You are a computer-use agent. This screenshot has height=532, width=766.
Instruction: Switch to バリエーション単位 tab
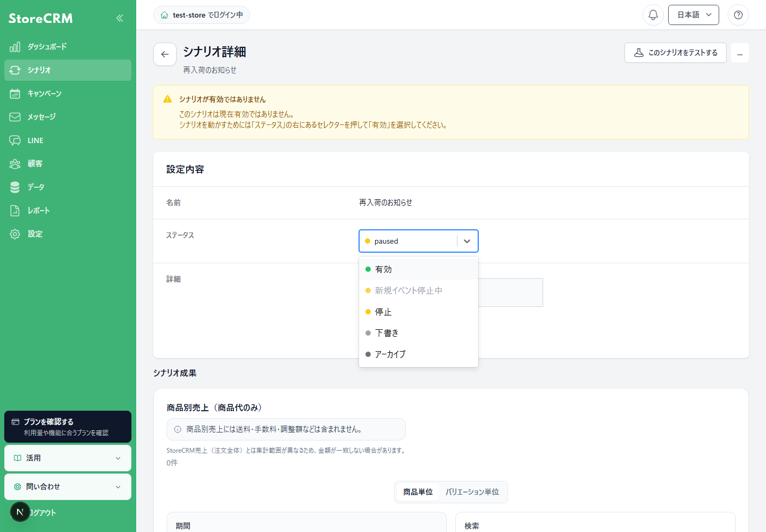click(x=472, y=492)
